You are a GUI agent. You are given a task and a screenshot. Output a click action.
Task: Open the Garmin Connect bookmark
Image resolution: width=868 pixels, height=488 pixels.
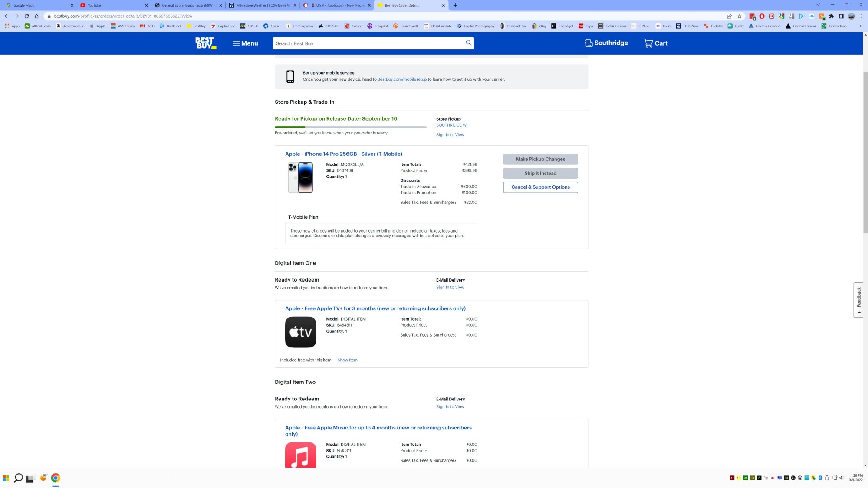click(x=764, y=26)
